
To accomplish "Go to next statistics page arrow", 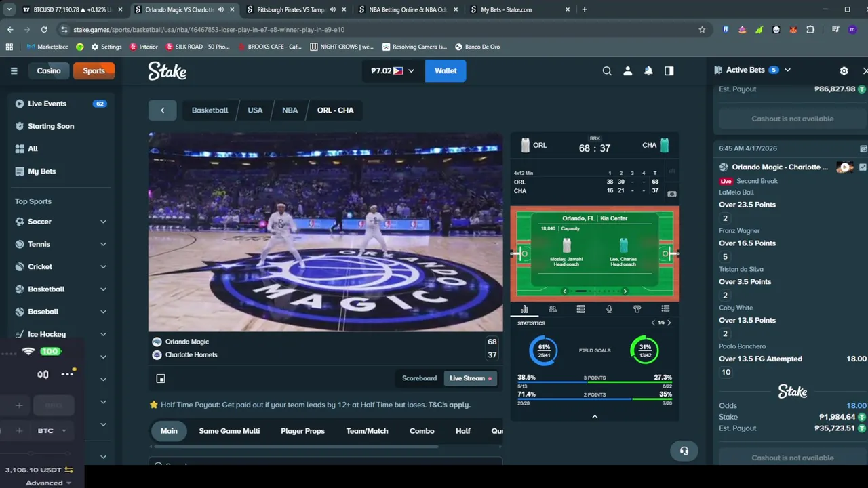I will tap(669, 323).
